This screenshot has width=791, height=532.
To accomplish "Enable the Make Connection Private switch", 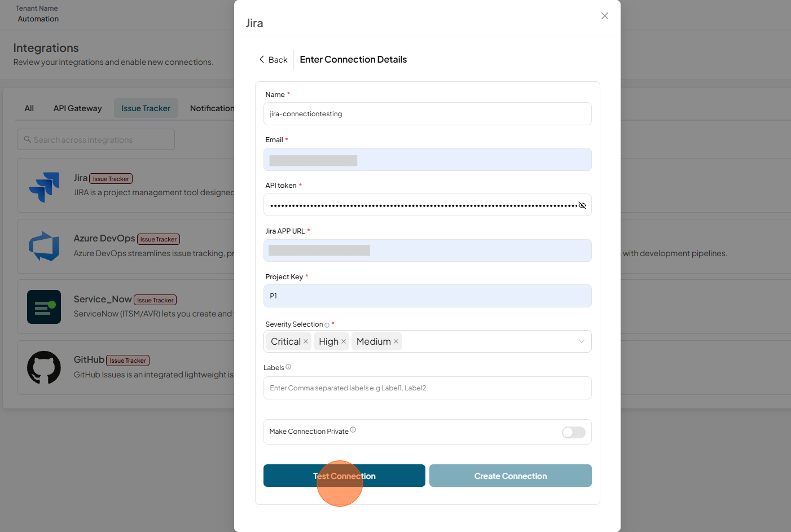I will pos(574,432).
